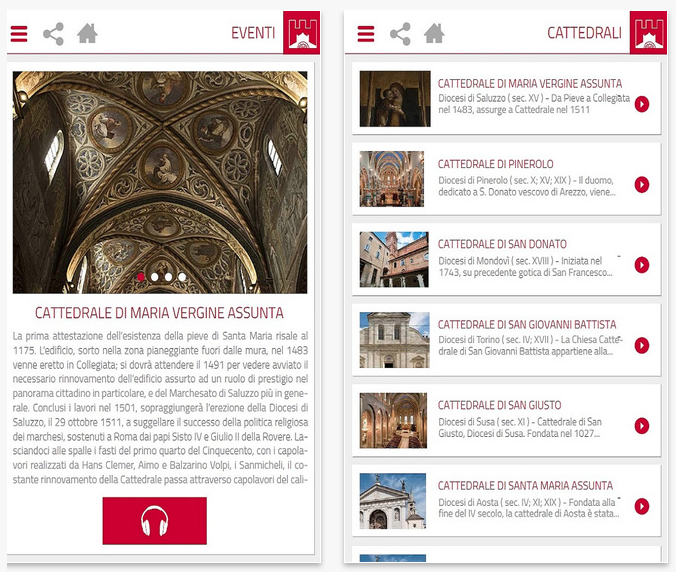Open 'CATTEDRALE DI SAN GIOVANNI BATTISTA' title
Viewport: 676px width, 572px height.
[x=527, y=324]
